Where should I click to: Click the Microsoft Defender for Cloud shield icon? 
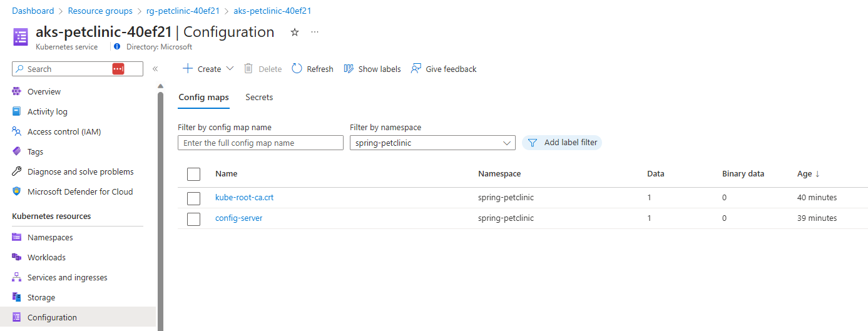17,191
